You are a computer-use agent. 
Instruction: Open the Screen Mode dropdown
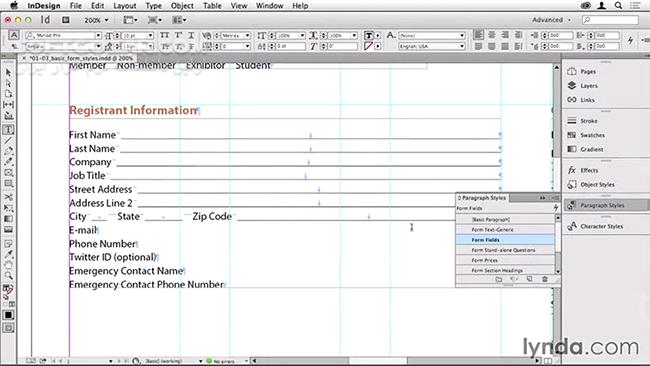[x=155, y=20]
